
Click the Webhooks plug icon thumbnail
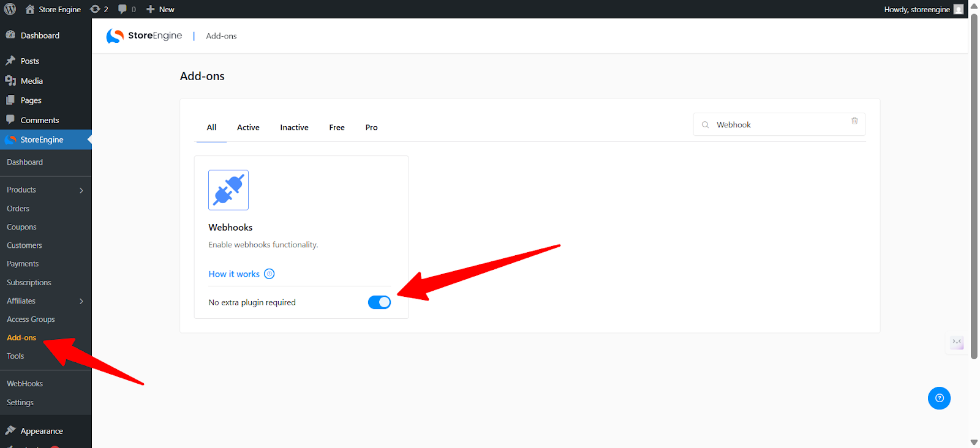pos(228,190)
